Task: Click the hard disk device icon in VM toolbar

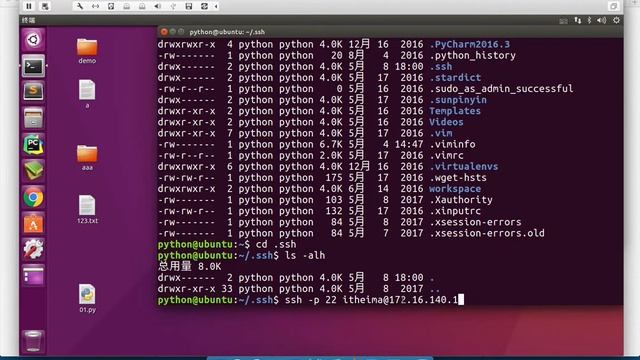Action: coord(111,6)
